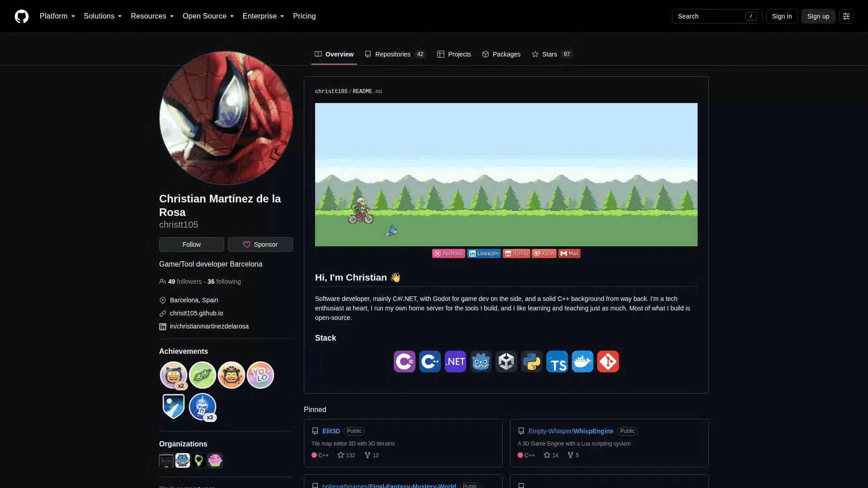View the 36 following list
868x488 pixels.
click(224, 282)
